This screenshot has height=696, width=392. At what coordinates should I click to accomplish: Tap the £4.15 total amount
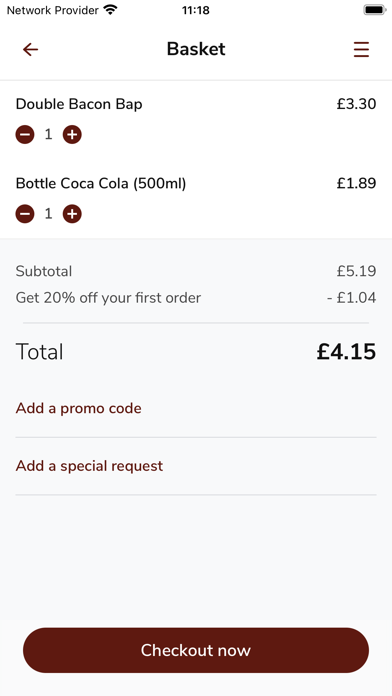[346, 352]
